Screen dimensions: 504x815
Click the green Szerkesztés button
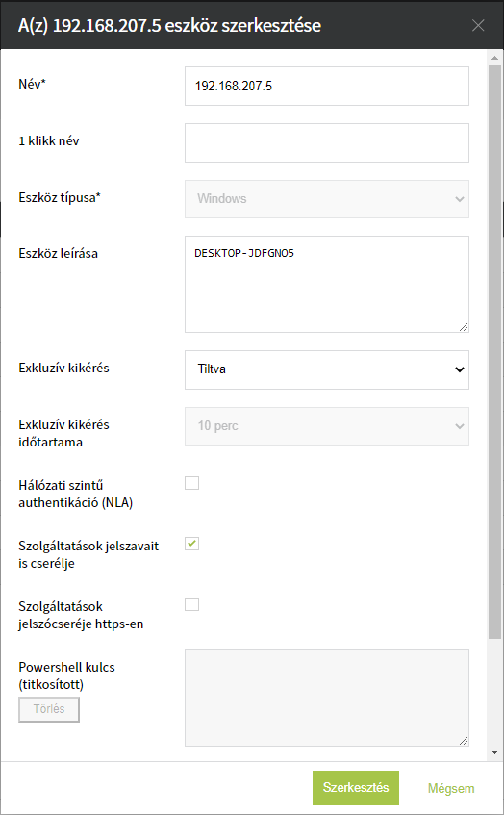pyautogui.click(x=356, y=787)
